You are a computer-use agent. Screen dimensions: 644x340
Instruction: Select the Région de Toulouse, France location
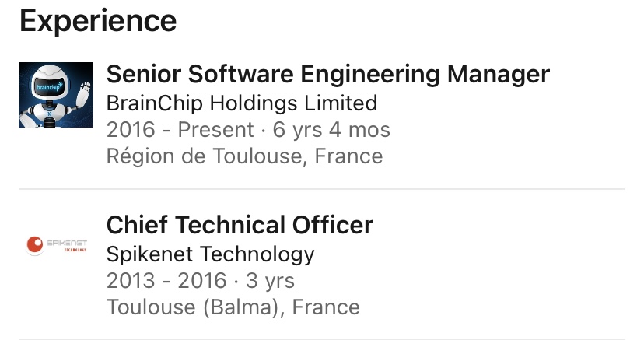pos(244,156)
